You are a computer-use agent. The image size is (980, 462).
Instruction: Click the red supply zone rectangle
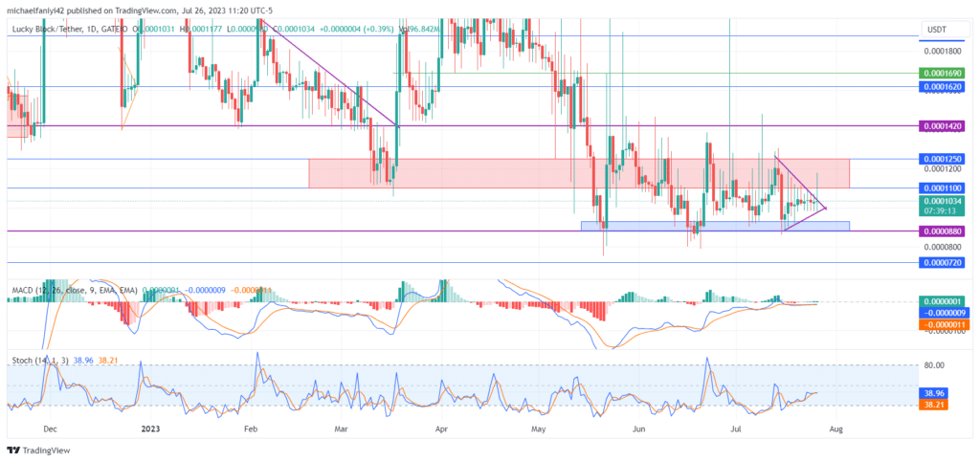(x=579, y=173)
